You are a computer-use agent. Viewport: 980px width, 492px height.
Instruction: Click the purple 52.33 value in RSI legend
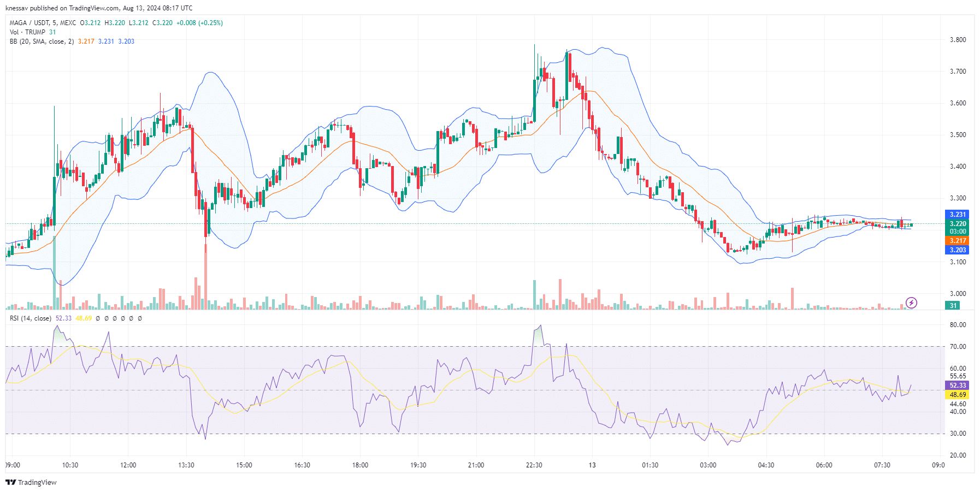(63, 318)
